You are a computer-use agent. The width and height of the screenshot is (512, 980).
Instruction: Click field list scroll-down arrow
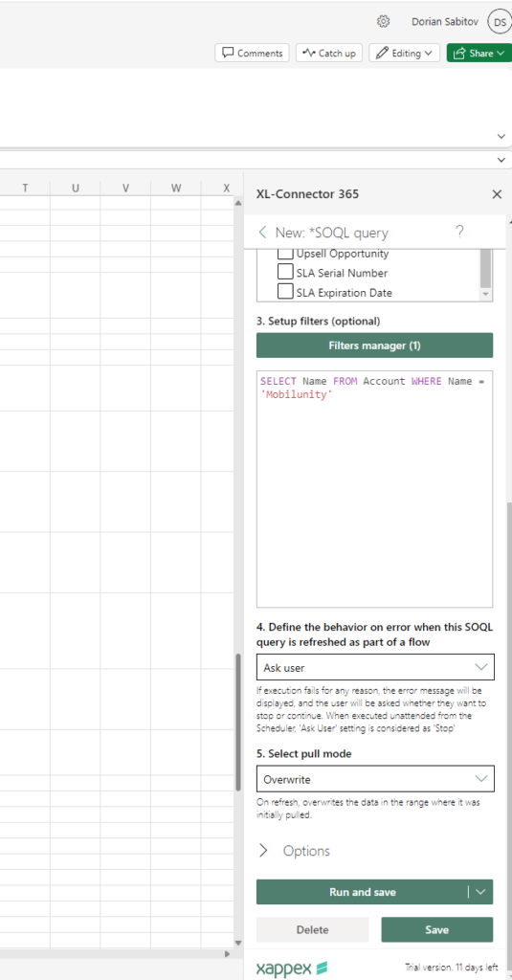pyautogui.click(x=486, y=294)
